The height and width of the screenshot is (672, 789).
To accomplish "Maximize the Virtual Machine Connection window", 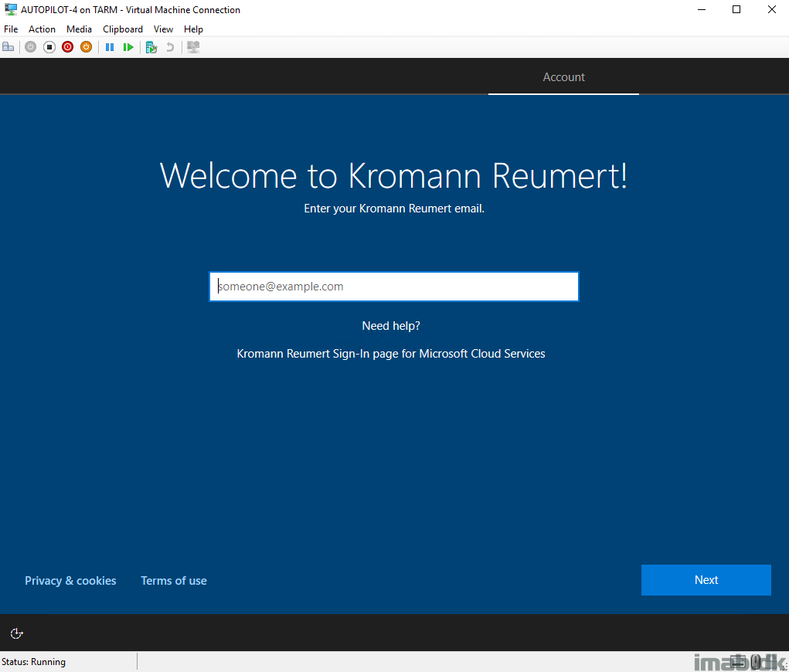I will (x=736, y=9).
